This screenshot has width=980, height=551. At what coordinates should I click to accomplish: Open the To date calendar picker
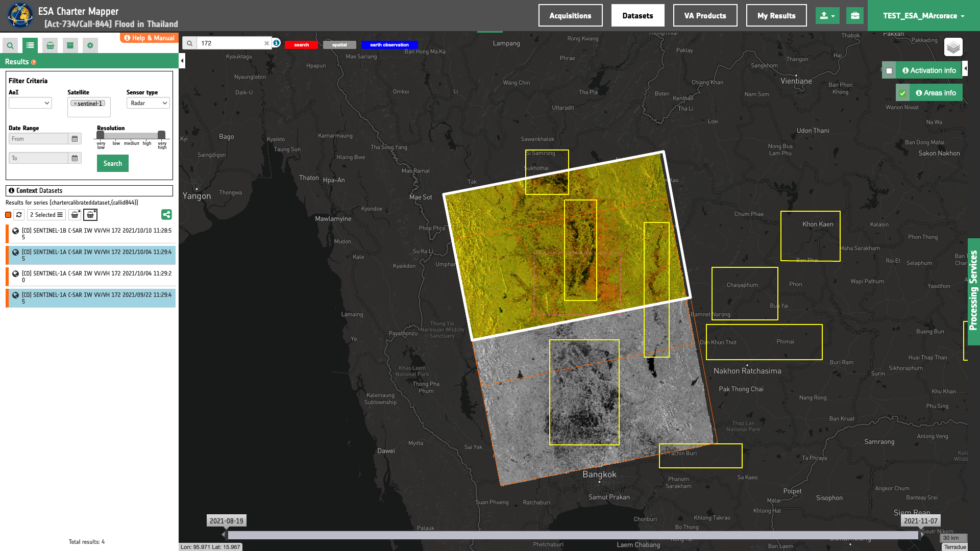click(75, 158)
